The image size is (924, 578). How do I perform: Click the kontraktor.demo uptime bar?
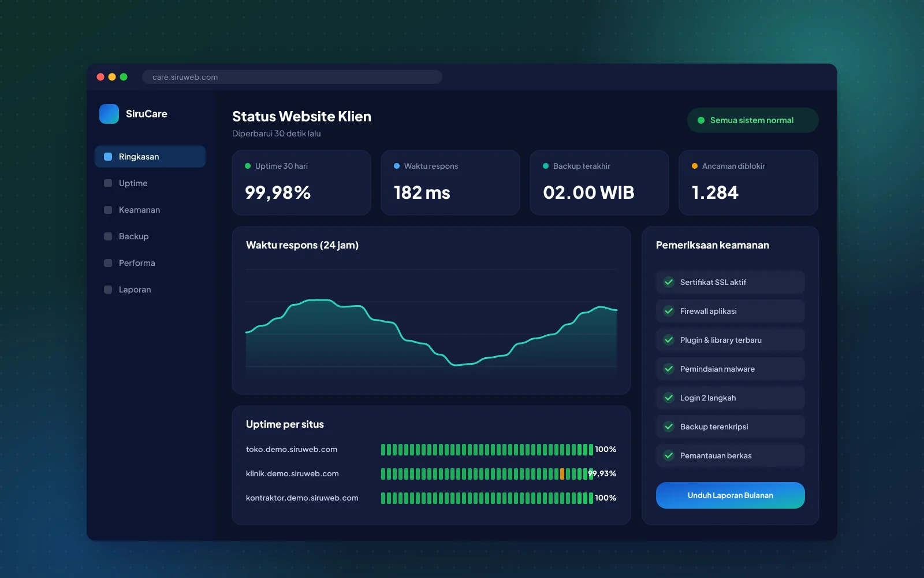point(487,498)
